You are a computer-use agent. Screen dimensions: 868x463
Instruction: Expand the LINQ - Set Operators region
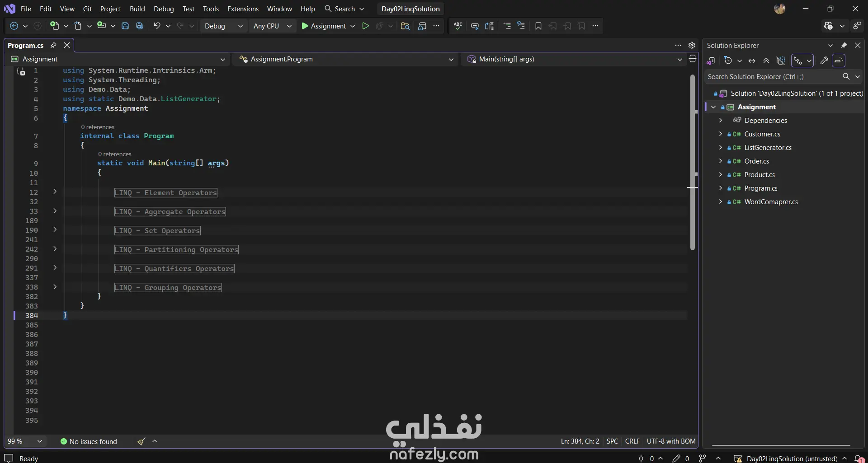point(55,229)
